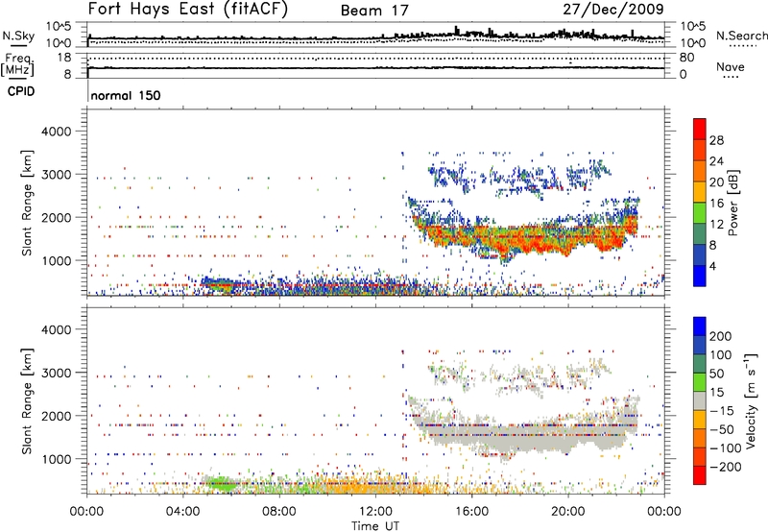Click the gray segment of Velocity colorbar

tap(700, 400)
